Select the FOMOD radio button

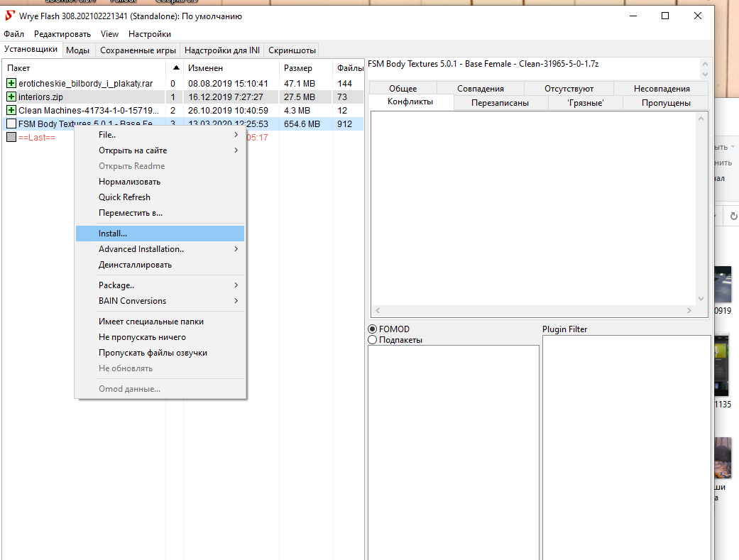click(373, 329)
